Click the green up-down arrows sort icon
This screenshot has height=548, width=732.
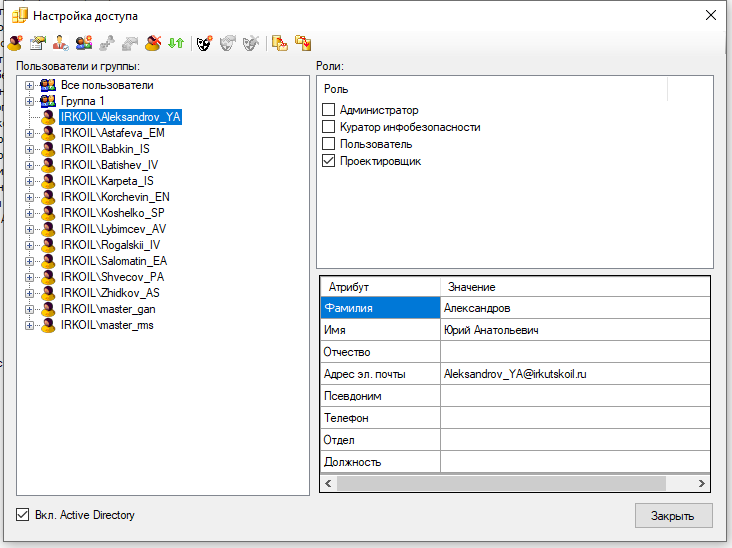pyautogui.click(x=176, y=43)
